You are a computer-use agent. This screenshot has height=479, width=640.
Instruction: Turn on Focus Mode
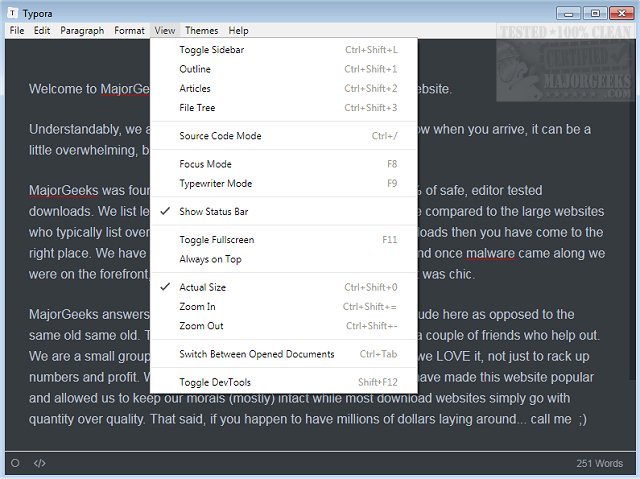coord(284,164)
